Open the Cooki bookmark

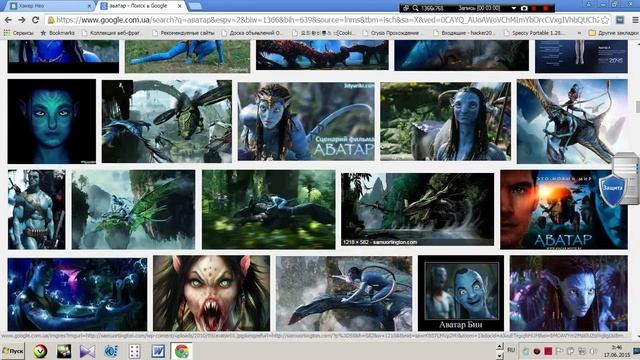pos(324,33)
